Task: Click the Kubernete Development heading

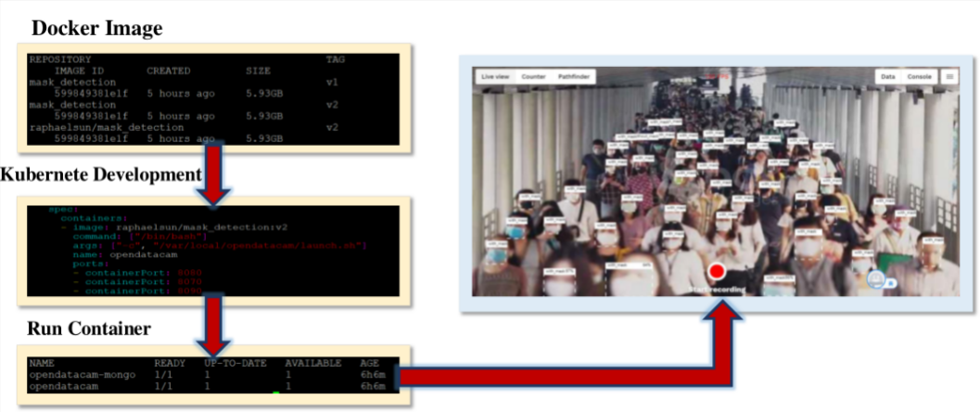Action: pos(101,174)
